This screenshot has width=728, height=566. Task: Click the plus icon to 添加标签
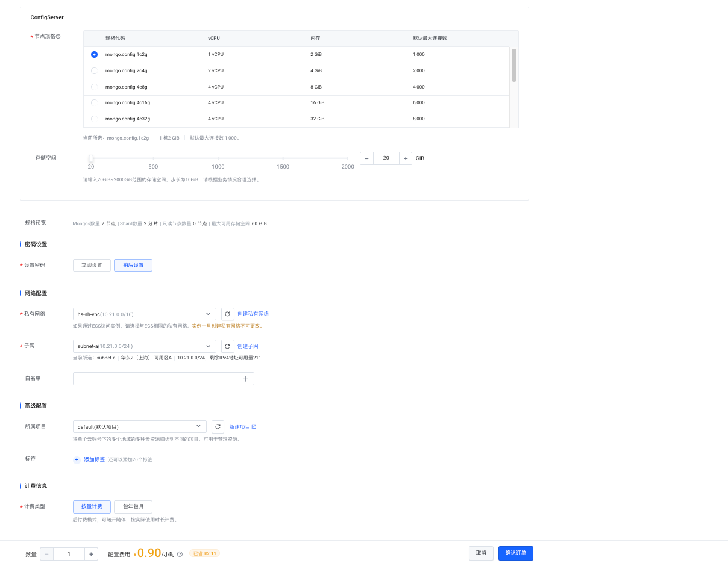coord(76,459)
